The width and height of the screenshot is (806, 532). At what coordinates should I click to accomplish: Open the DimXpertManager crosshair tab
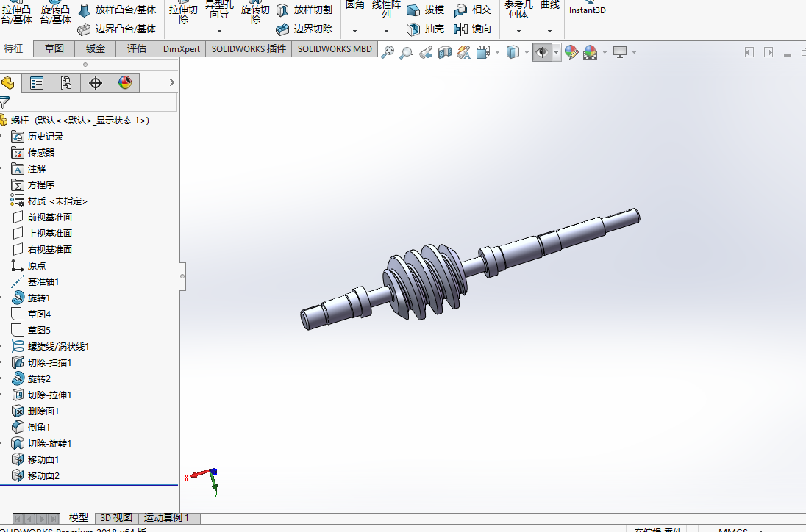click(x=96, y=83)
